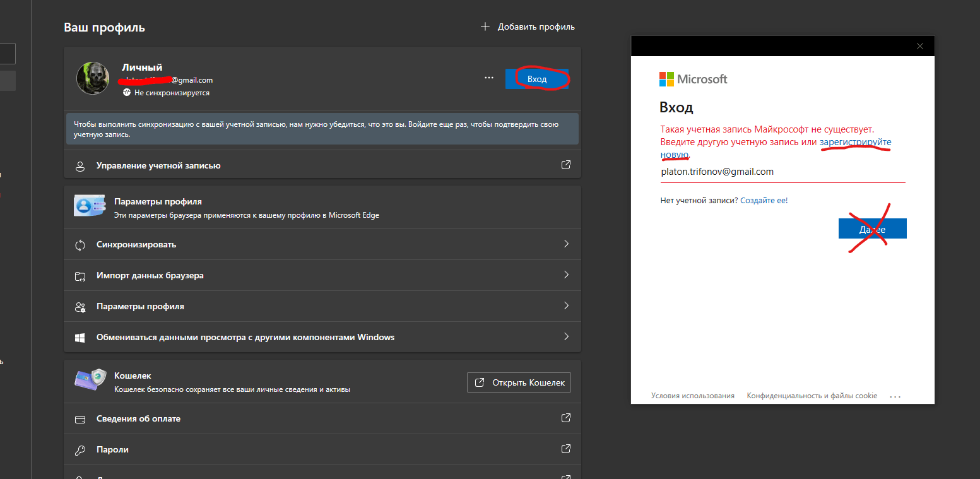
Task: Click external-link icon on Сведения об оплате
Action: [x=566, y=418]
